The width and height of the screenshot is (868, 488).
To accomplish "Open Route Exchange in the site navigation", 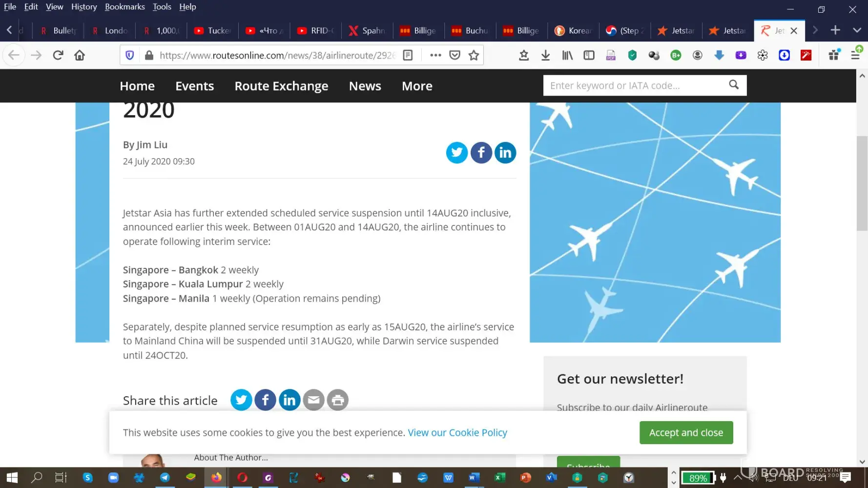I will (x=281, y=86).
